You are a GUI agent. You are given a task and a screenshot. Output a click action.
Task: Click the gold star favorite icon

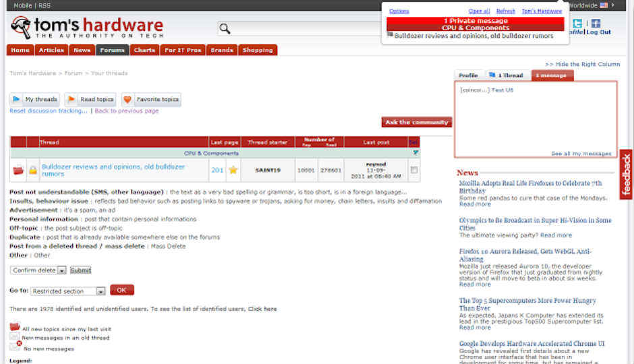point(233,170)
